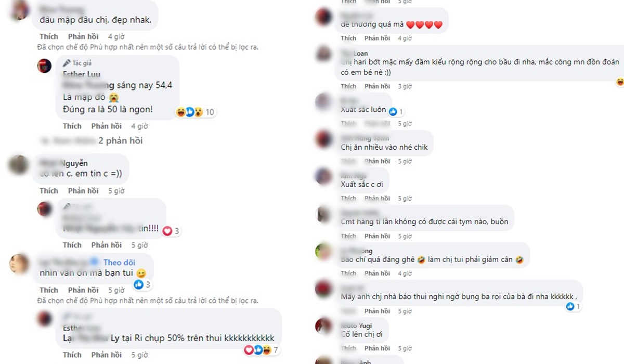
Task: Expand the '2 phản hồi' replies
Action: pos(121,141)
